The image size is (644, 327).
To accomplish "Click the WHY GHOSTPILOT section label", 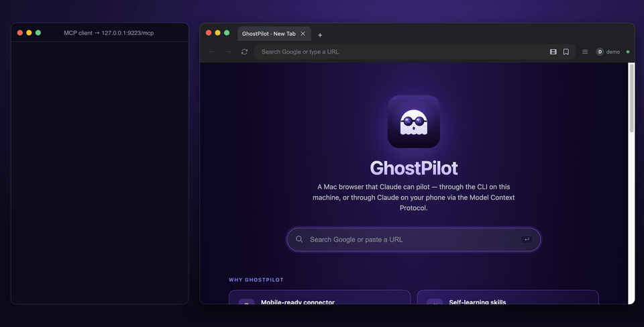I will tap(256, 280).
